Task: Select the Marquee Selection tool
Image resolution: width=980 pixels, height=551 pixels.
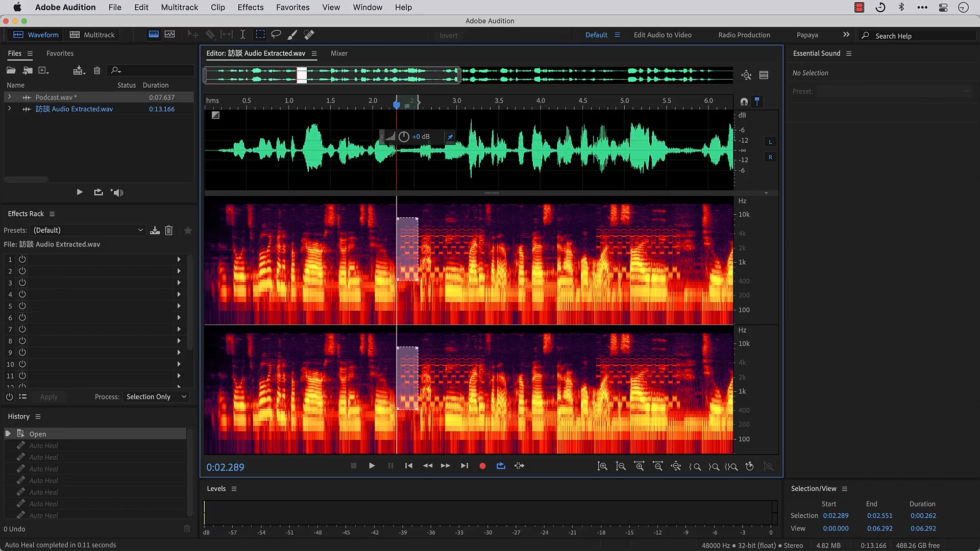Action: pyautogui.click(x=260, y=35)
